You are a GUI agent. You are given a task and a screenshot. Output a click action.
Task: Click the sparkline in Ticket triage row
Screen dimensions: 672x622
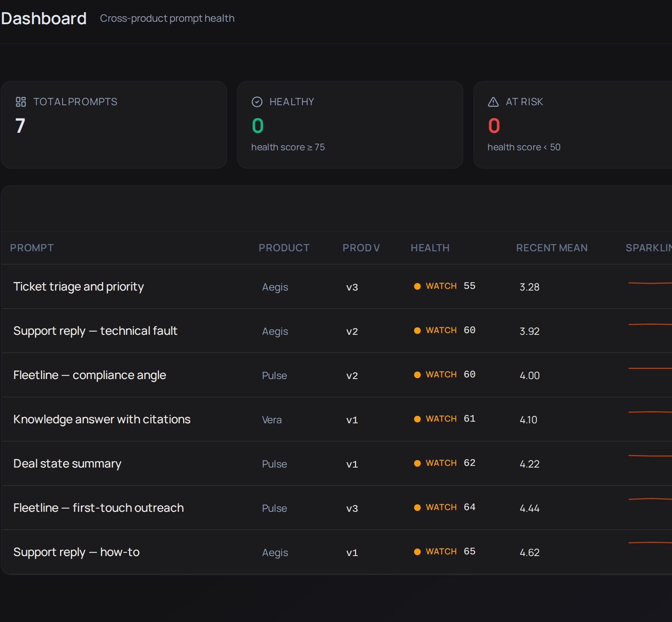(650, 283)
